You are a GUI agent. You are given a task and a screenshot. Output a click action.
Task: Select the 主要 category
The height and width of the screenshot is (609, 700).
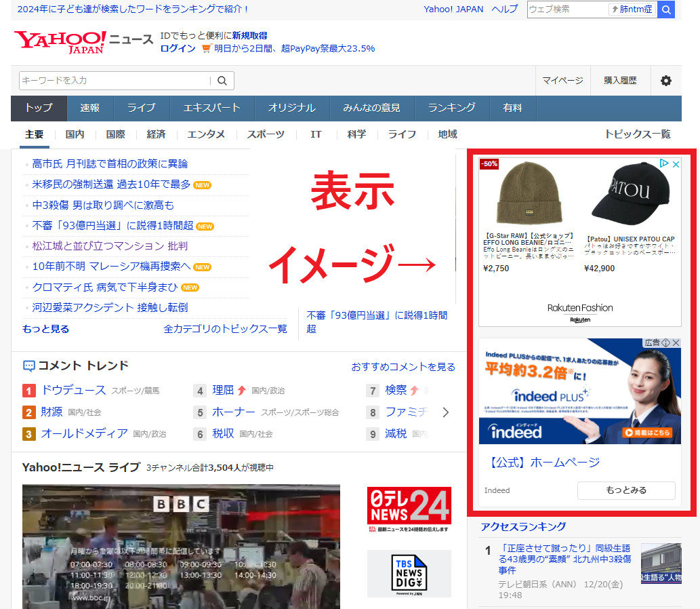click(x=35, y=134)
